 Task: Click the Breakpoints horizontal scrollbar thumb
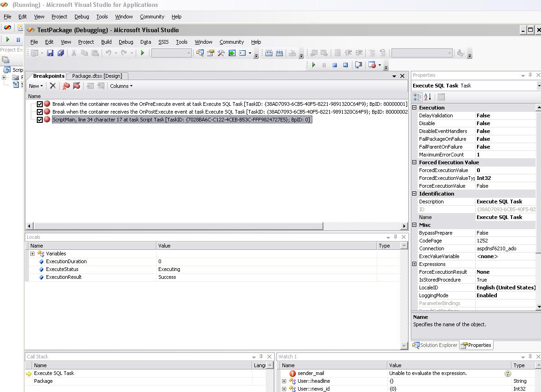coord(178,226)
